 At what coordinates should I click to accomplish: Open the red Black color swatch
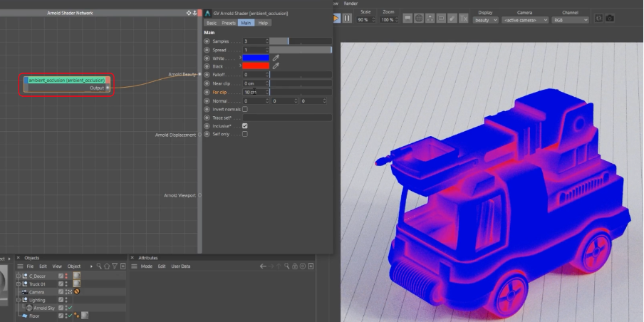(256, 66)
